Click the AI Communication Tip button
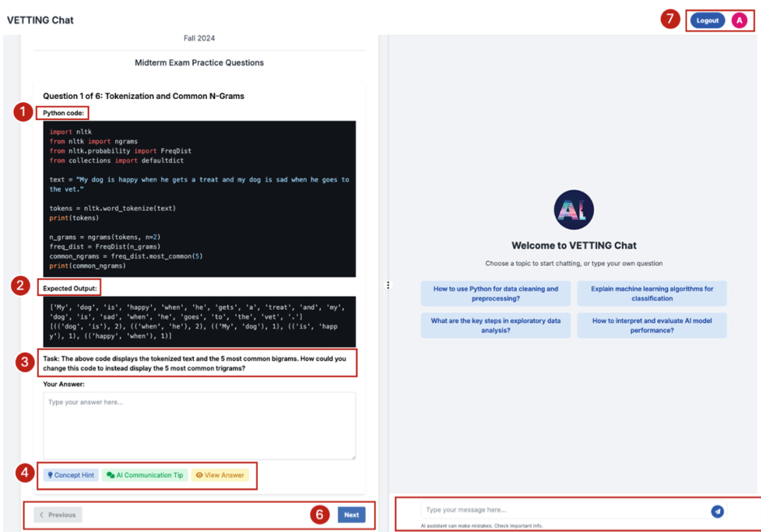761x532 pixels. click(x=144, y=474)
